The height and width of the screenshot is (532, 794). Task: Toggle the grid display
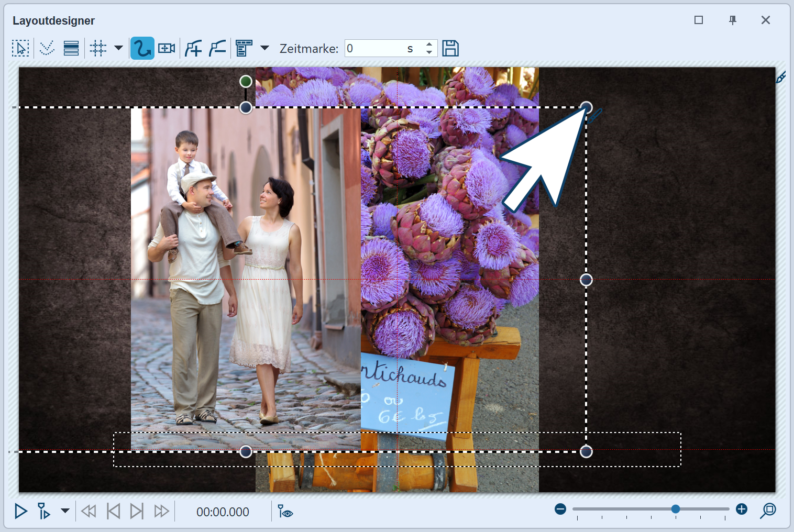98,48
